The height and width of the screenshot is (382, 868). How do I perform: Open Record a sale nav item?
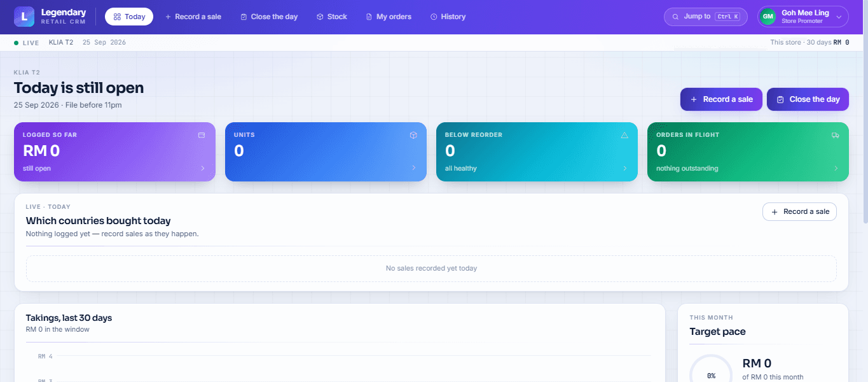[193, 17]
